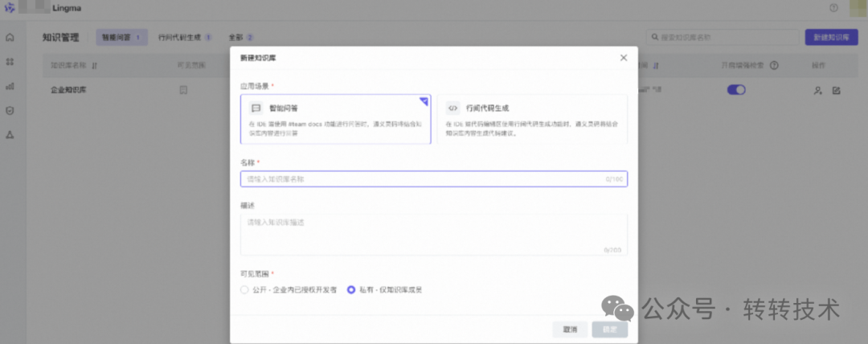The height and width of the screenshot is (344, 868).
Task: Click the 知识管理 page heading
Action: [61, 38]
